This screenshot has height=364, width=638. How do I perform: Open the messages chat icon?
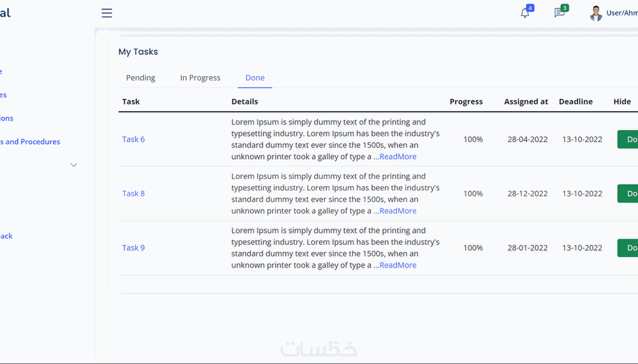tap(559, 13)
